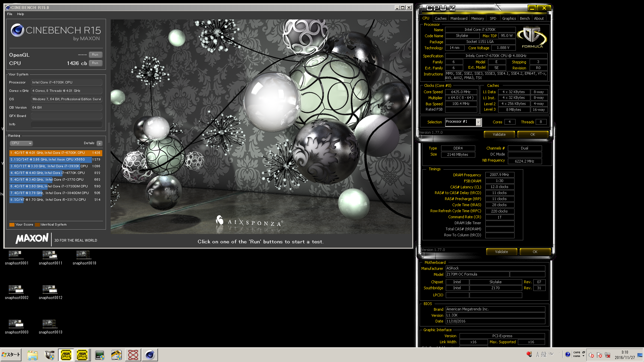644x362 pixels.
Task: Open Cinebench File menu
Action: pyautogui.click(x=10, y=14)
